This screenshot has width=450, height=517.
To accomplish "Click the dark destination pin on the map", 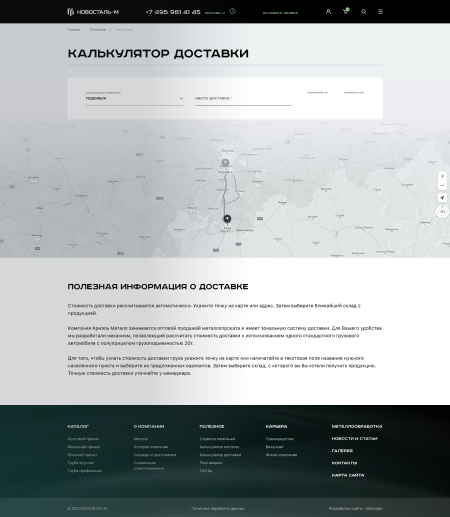I will 227,219.
